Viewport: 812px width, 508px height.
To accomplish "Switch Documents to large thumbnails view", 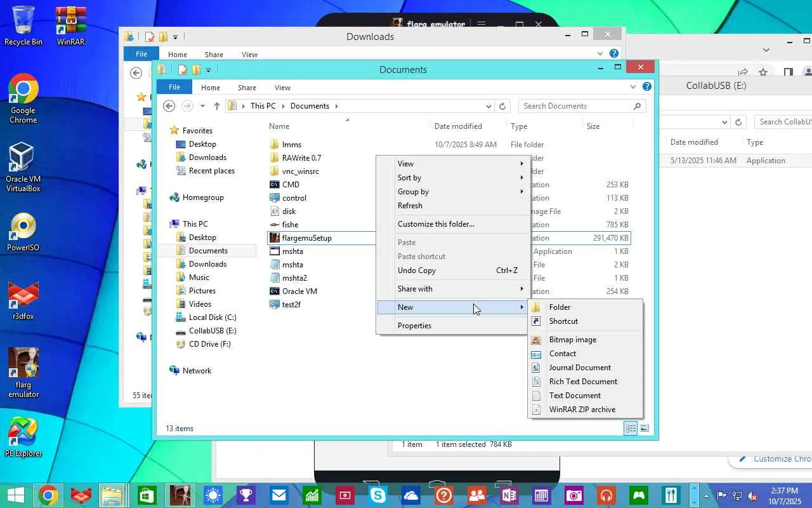I will coord(644,429).
